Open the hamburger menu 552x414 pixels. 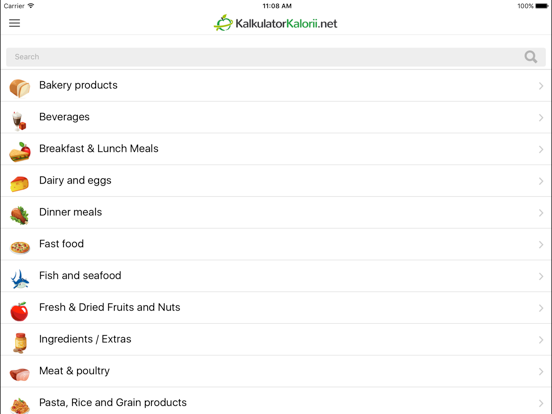14,23
